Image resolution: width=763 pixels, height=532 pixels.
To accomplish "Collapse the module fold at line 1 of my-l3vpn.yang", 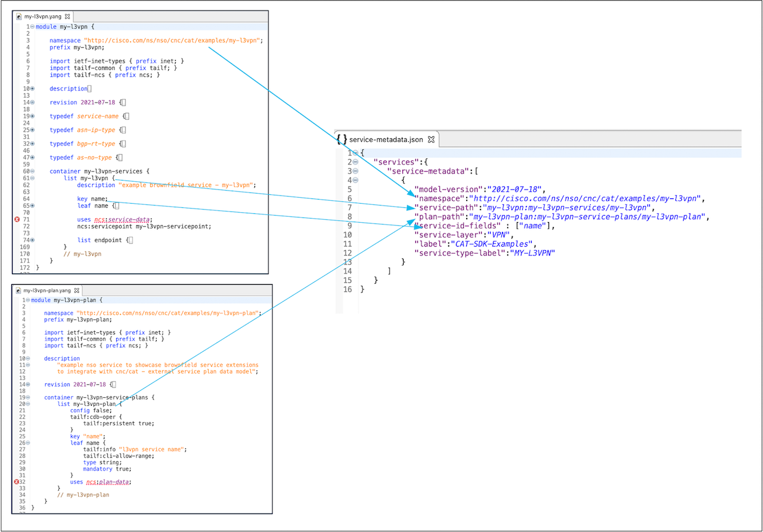I will pos(32,27).
